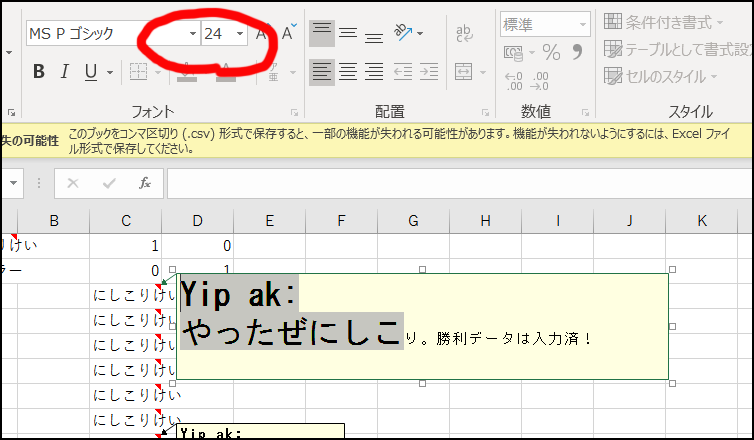Click the decrease decimal icon
Image resolution: width=754 pixels, height=440 pixels.
pos(539,81)
